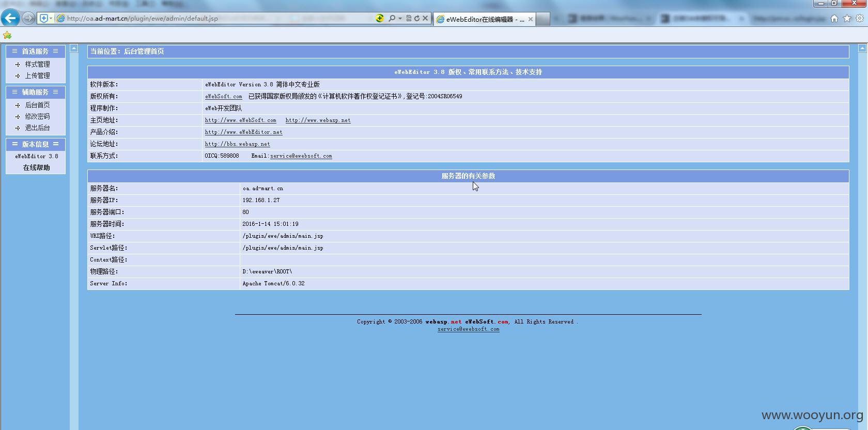Open 在线帮助 in sidebar
Image resolution: width=868 pixels, height=430 pixels.
tap(36, 167)
